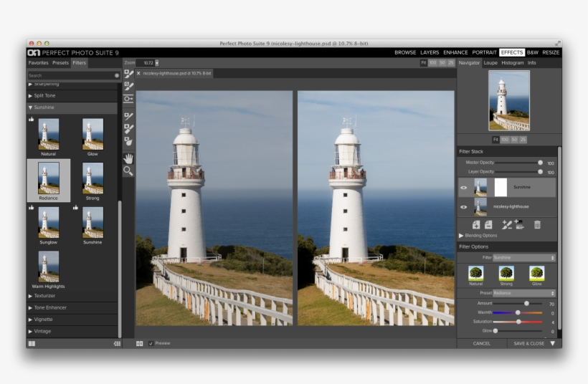Click the thumbs-up favorite icon on Sunshine preset

click(x=75, y=208)
